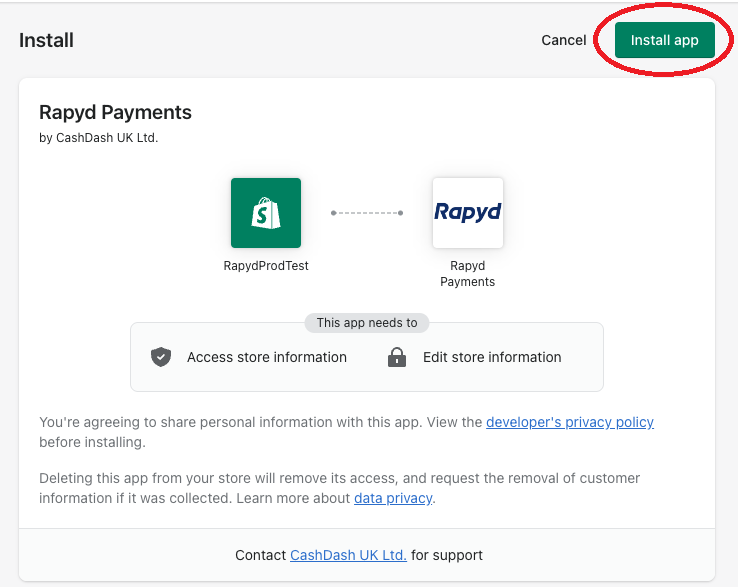Click the Rapyd Payments card title
The height and width of the screenshot is (587, 738).
[115, 112]
